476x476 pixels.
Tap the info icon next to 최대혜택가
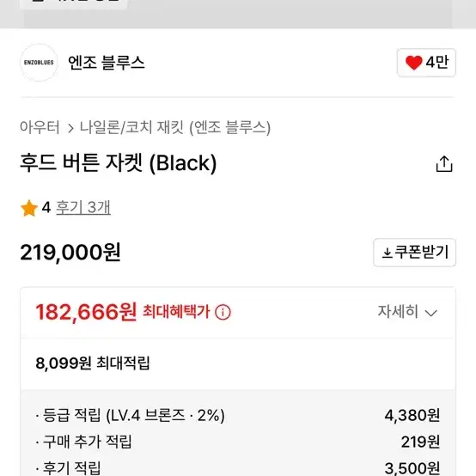point(223,312)
